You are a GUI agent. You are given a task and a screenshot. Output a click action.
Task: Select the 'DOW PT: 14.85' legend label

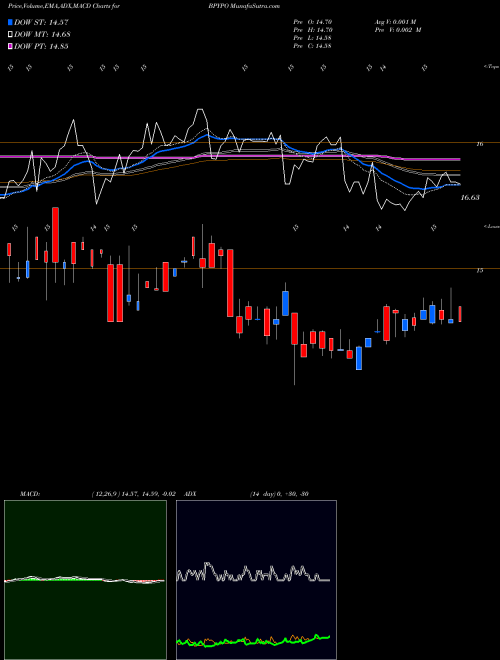click(x=41, y=46)
